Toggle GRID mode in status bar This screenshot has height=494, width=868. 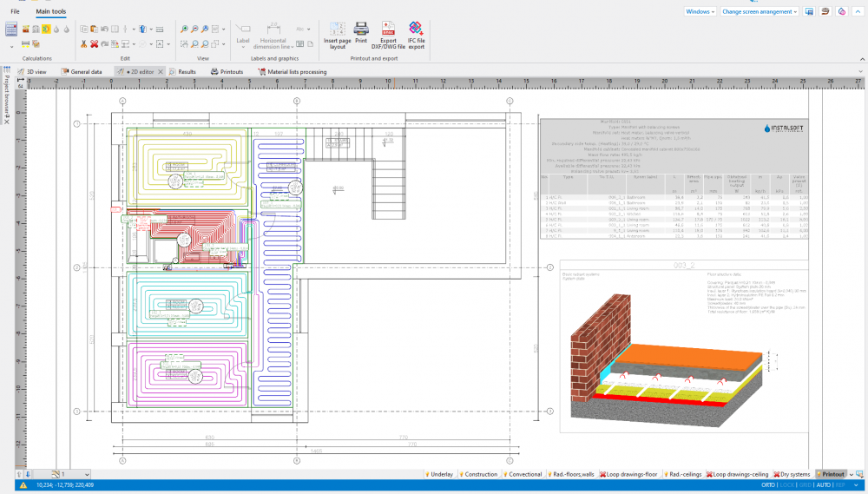(806, 485)
